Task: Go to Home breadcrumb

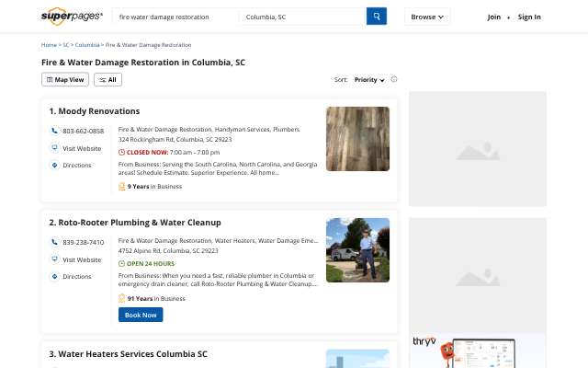Action: pos(49,45)
